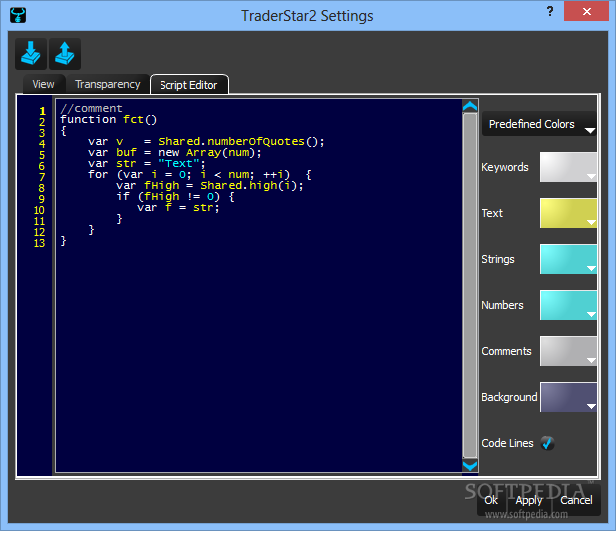Toggle the Code Lines checkbox
The height and width of the screenshot is (533, 616).
coord(547,443)
